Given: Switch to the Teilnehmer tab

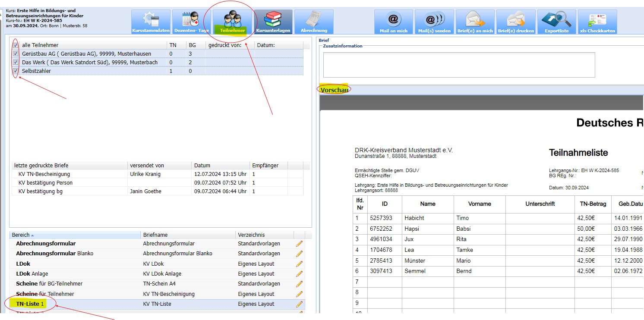Looking at the screenshot, I should (x=232, y=22).
